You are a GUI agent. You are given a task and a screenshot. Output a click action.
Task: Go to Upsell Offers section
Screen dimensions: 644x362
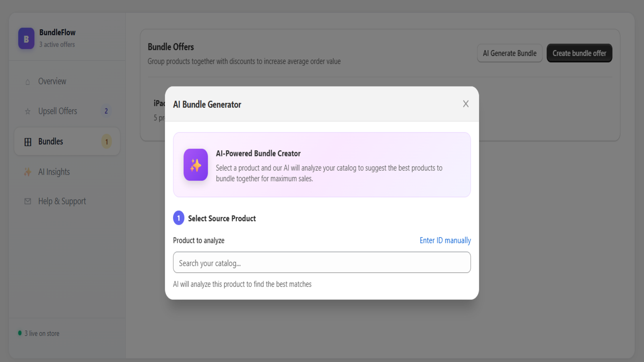point(58,111)
